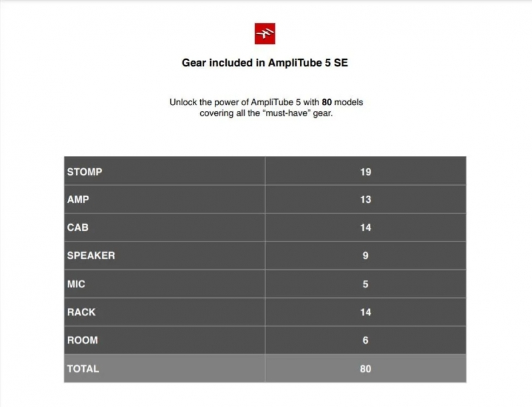Select the AMP row label
The image size is (532, 407).
78,200
